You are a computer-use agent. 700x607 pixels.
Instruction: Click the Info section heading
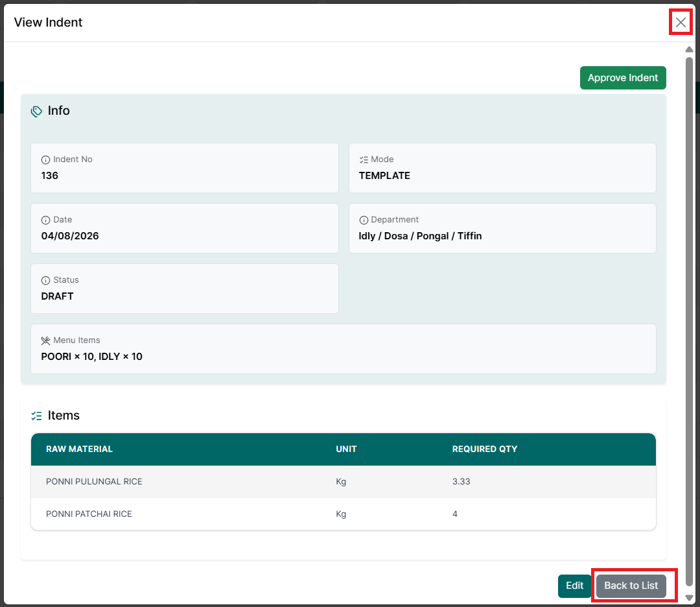pos(58,111)
